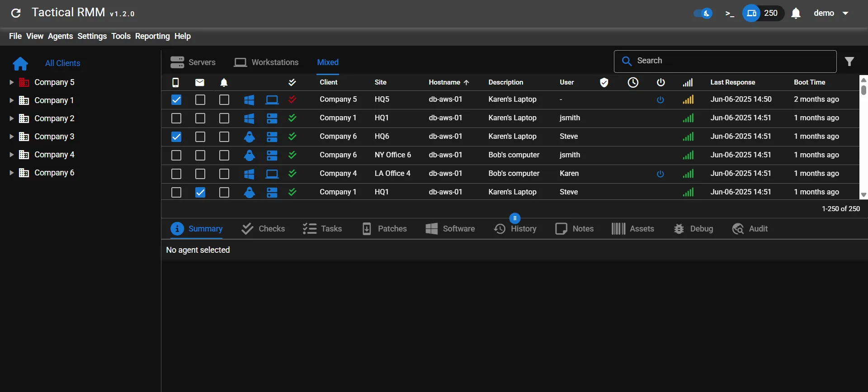Open the Settings menu
This screenshot has width=868, height=392.
pyautogui.click(x=92, y=36)
